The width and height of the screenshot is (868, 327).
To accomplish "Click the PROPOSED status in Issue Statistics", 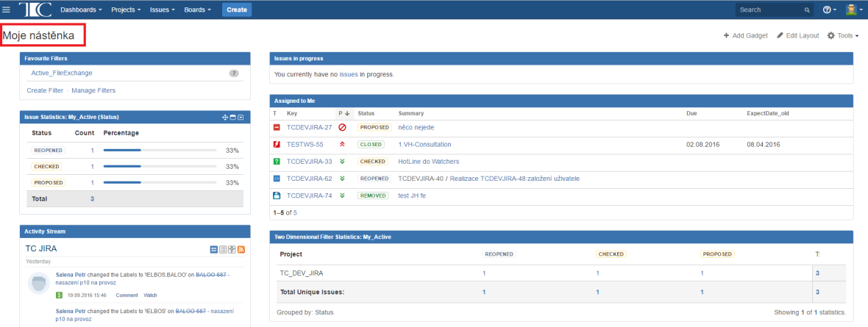I will (48, 182).
